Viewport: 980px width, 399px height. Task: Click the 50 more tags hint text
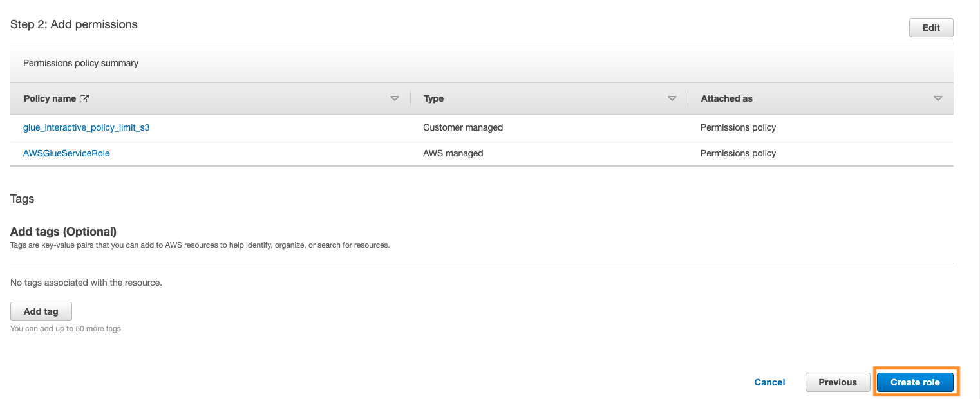[66, 329]
